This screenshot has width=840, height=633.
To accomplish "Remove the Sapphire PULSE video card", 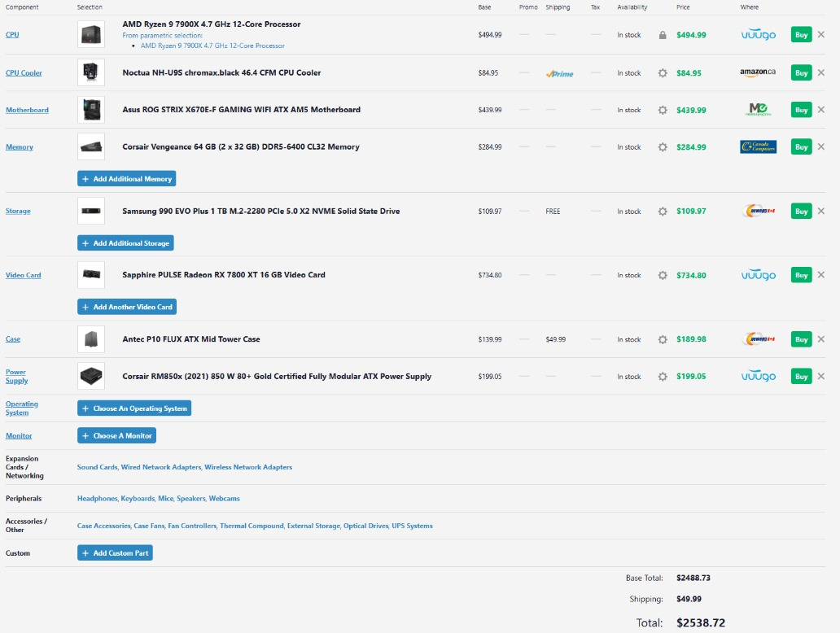I will [820, 275].
